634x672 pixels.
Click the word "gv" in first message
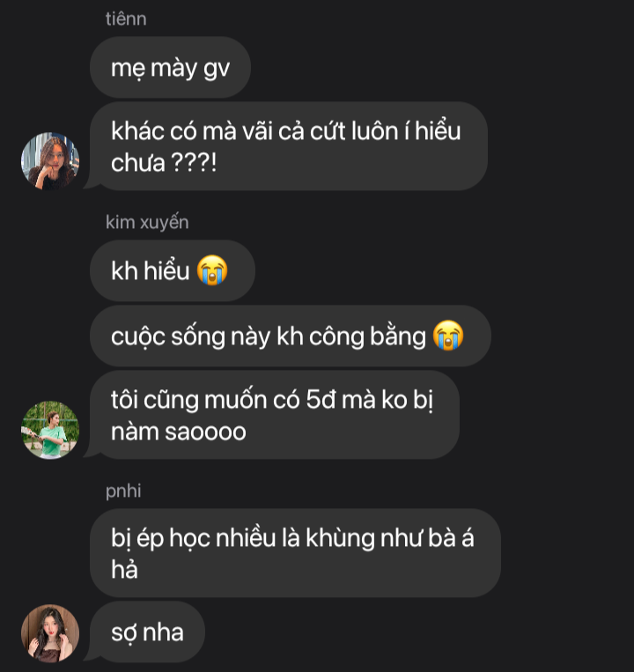pos(217,70)
